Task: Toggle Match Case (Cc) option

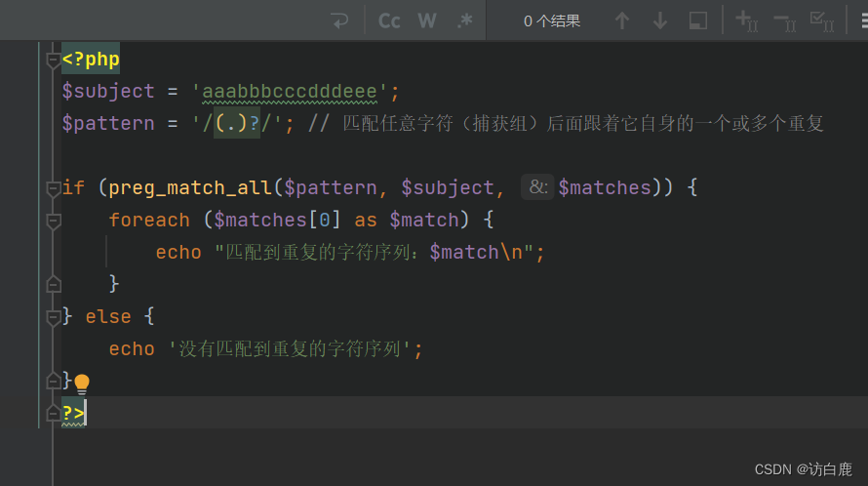Action: point(389,21)
